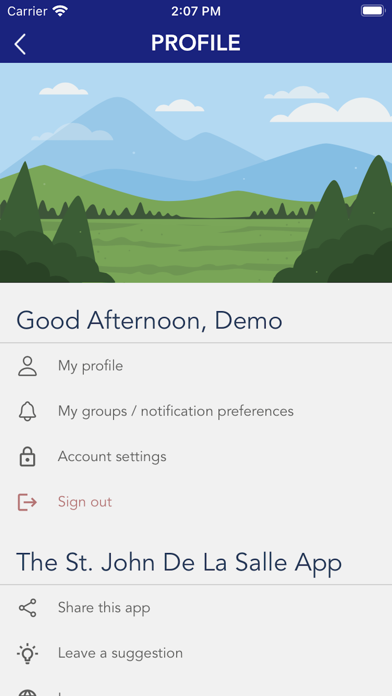Open My profile
Screen dimensions: 392x696
click(x=196, y=366)
